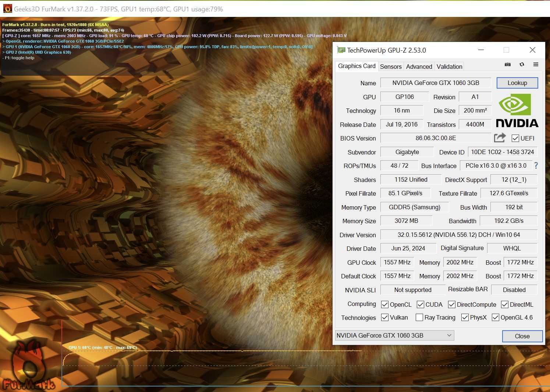Click the Die Size value 200 mm²
Viewport: 550px width, 392px height.
pyautogui.click(x=475, y=110)
